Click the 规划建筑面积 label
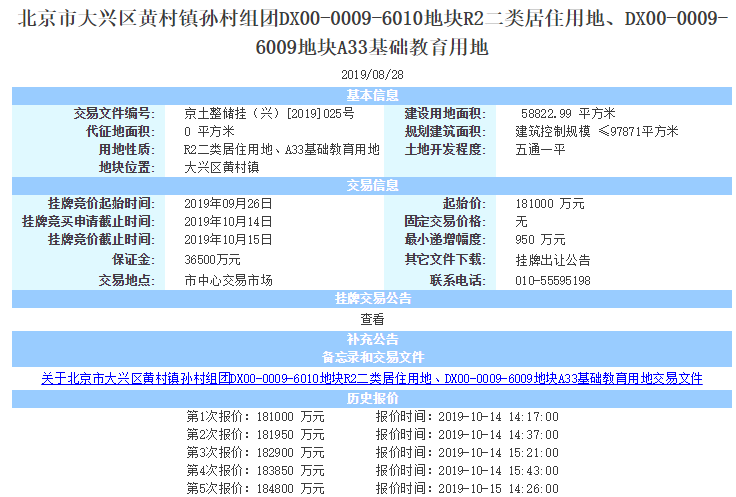736x497 pixels. (445, 131)
